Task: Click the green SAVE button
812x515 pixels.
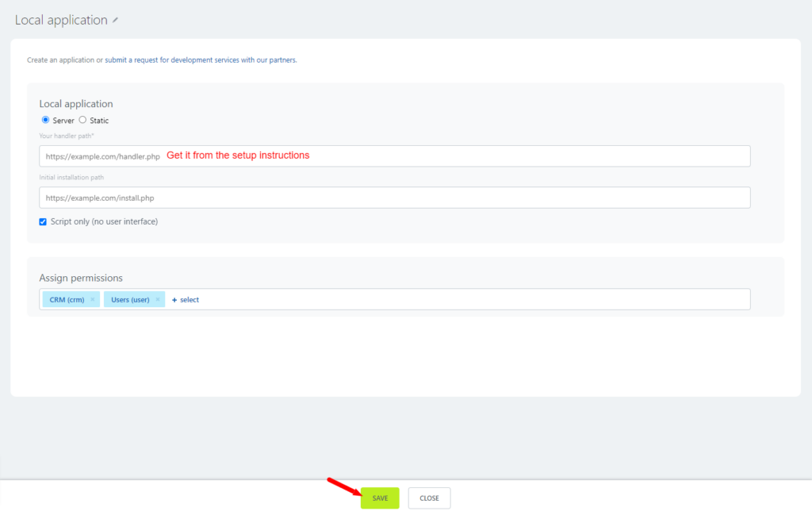Action: [x=380, y=498]
